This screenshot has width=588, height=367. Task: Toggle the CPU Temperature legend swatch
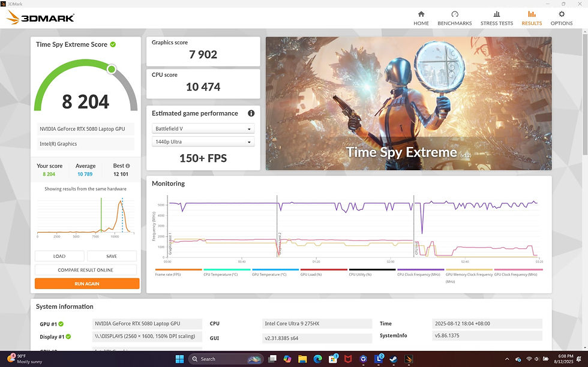point(227,269)
